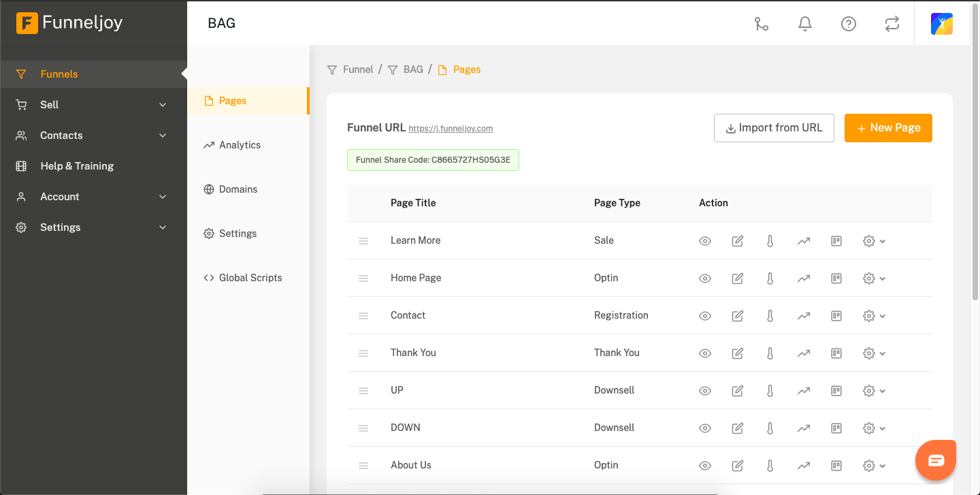The height and width of the screenshot is (495, 980).
Task: Preview the DOWN page with eye icon
Action: click(705, 428)
